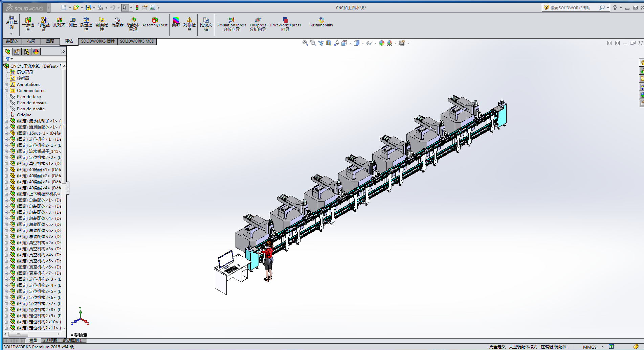Screen dimensions: 644x350
Task: Switch to the 装配体 ribbon tab
Action: 12,41
